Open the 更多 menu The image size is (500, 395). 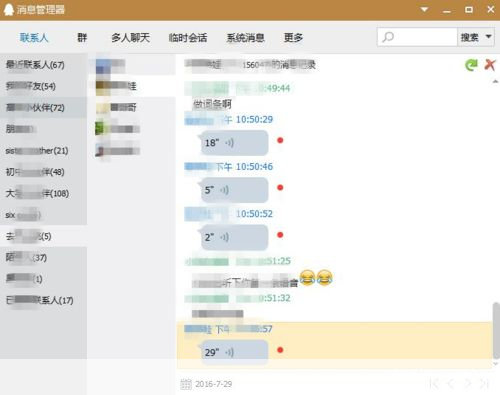click(x=293, y=38)
